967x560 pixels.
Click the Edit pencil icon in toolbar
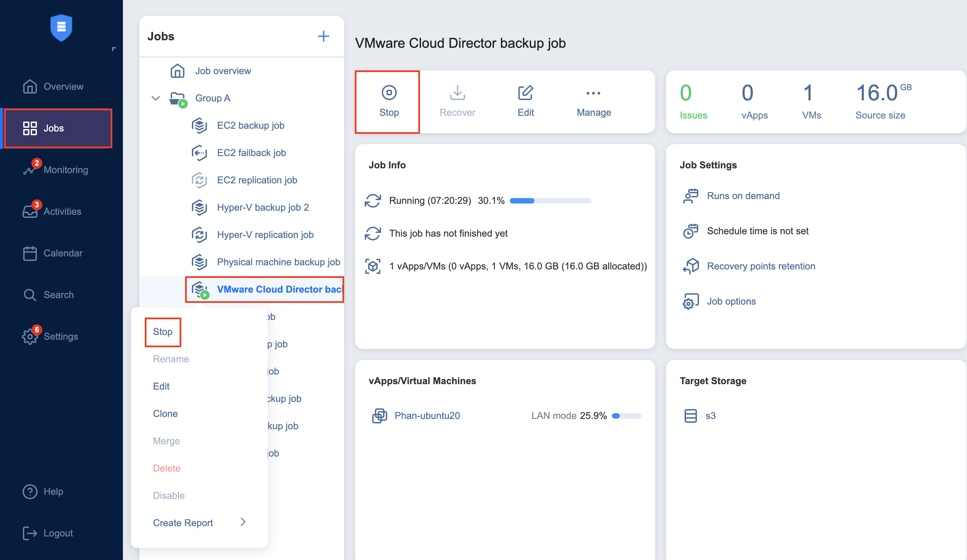tap(525, 93)
